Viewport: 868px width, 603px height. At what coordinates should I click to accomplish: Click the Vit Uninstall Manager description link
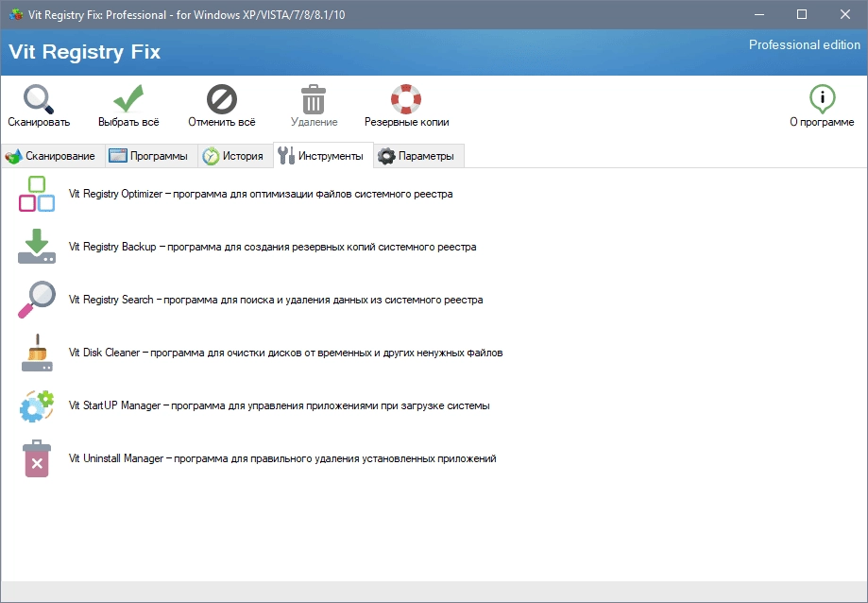click(x=282, y=458)
